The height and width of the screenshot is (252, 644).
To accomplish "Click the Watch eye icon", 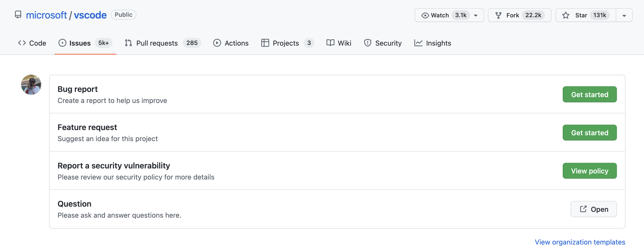I will 425,16.
